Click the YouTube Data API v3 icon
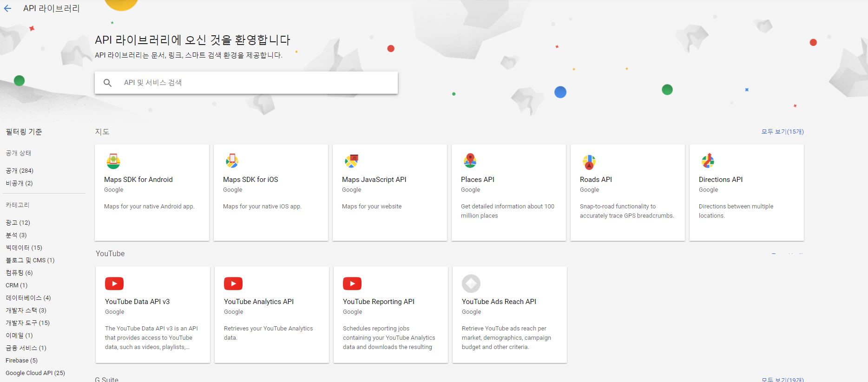Viewport: 868px width, 382px height. tap(114, 283)
